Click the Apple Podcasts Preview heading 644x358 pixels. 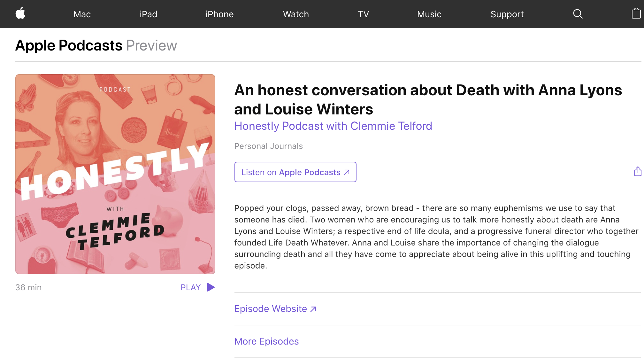click(x=96, y=45)
